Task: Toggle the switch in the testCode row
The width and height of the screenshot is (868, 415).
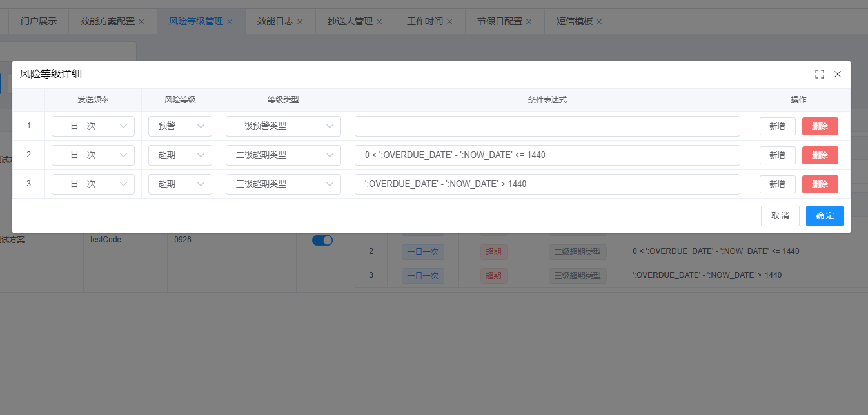Action: point(322,240)
